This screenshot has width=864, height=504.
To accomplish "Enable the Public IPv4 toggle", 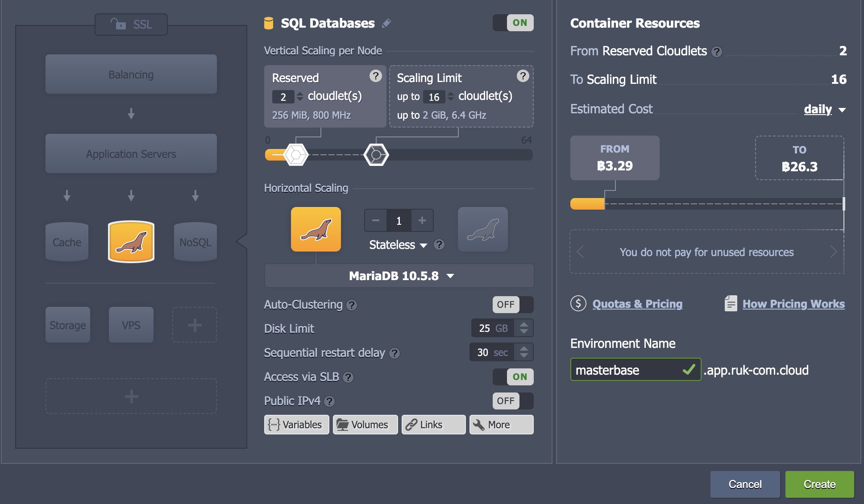I will 513,401.
